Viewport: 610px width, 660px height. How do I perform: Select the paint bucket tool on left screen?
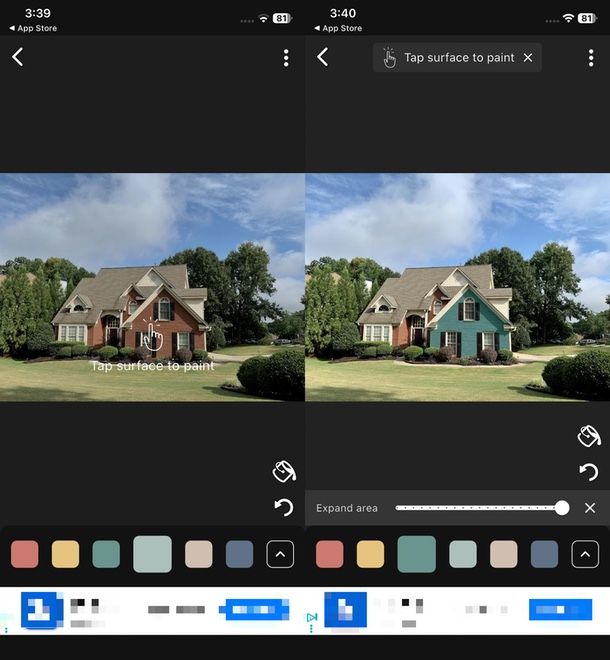(284, 471)
